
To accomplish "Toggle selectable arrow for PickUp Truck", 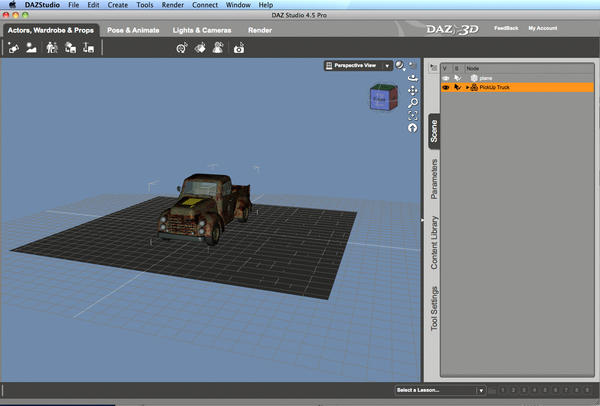I will point(456,87).
